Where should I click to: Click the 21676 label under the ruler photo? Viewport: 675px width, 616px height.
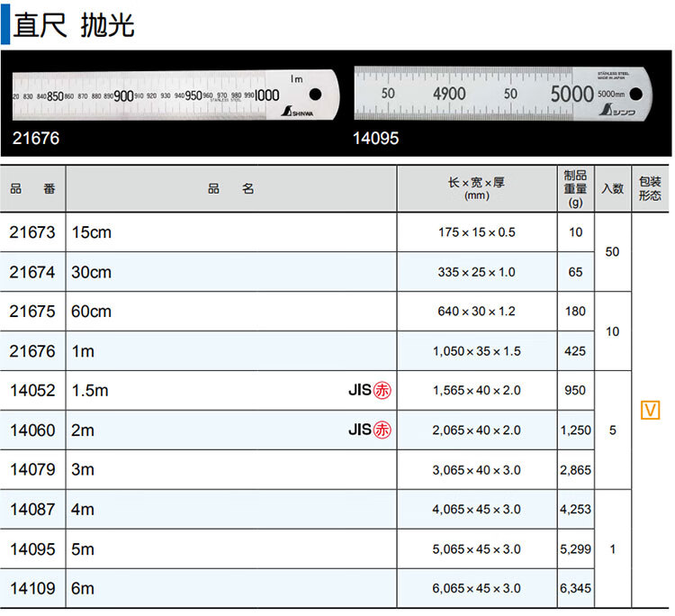pos(36,139)
